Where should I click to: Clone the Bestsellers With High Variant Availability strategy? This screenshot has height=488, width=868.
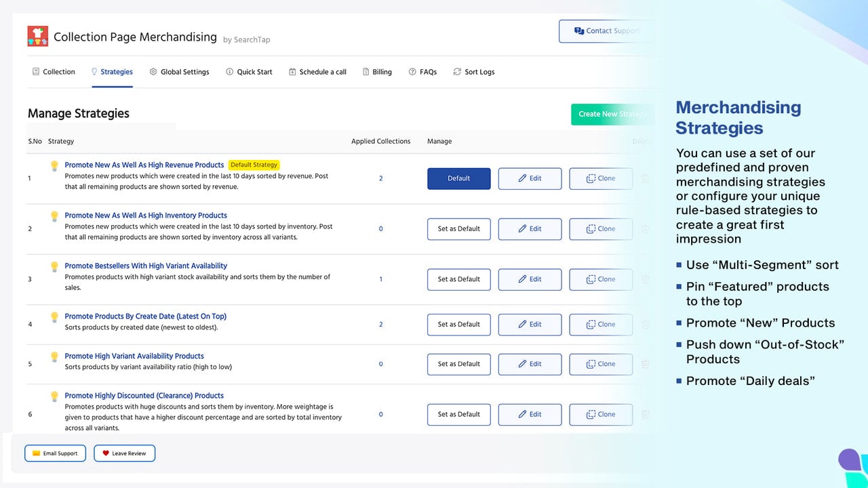601,279
